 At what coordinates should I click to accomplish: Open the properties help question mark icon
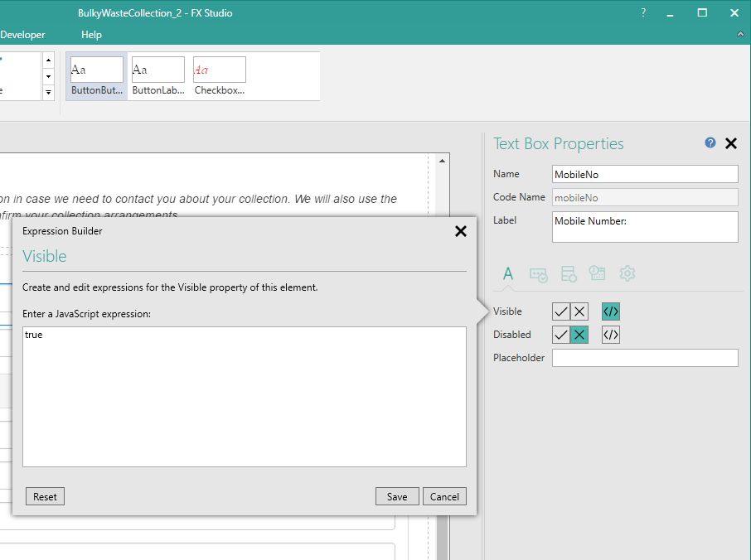[710, 142]
